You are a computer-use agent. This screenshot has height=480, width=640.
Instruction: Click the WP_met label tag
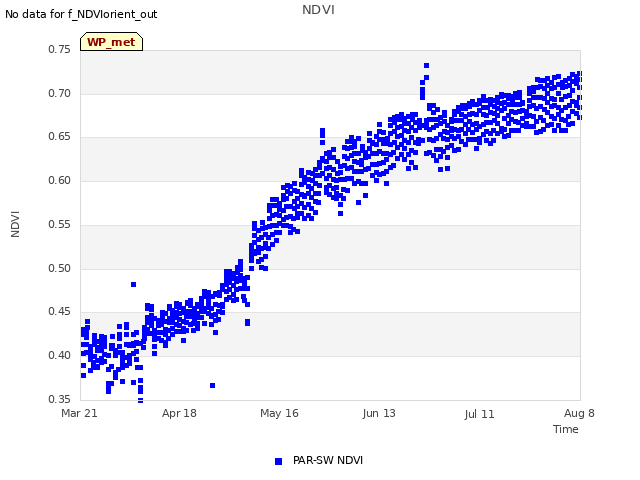pyautogui.click(x=111, y=42)
